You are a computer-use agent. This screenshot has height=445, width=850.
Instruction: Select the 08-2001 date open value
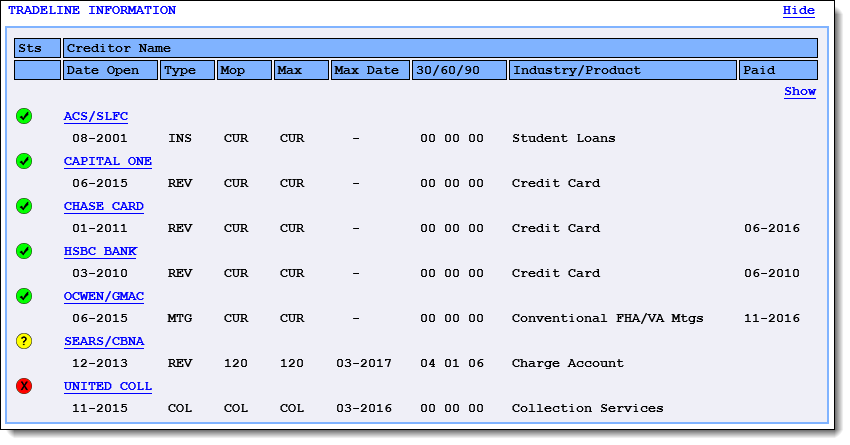[x=100, y=138]
